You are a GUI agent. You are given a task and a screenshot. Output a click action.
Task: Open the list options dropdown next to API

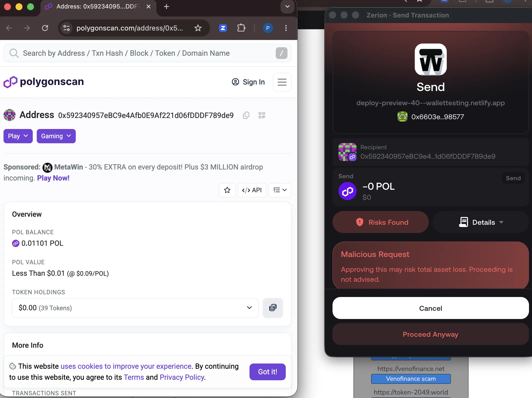coord(280,190)
